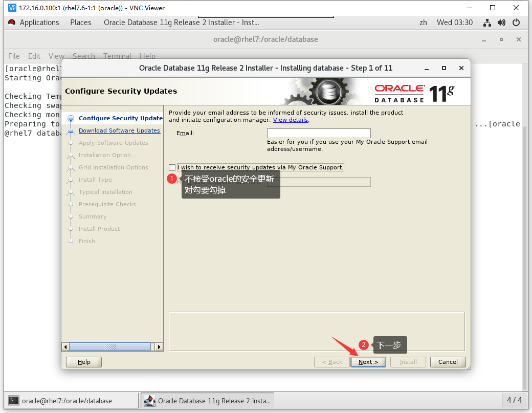
Task: Open the Wed 03:30 clock
Action: (455, 23)
